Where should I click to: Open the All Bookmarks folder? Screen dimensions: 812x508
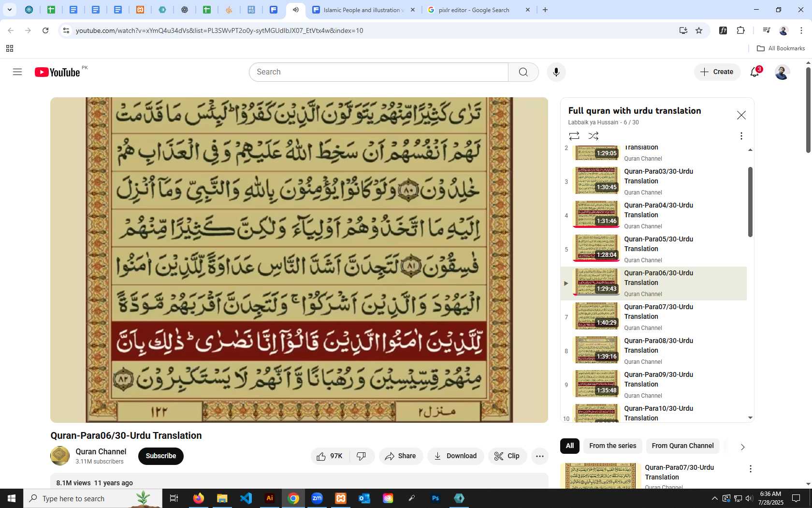(x=781, y=48)
